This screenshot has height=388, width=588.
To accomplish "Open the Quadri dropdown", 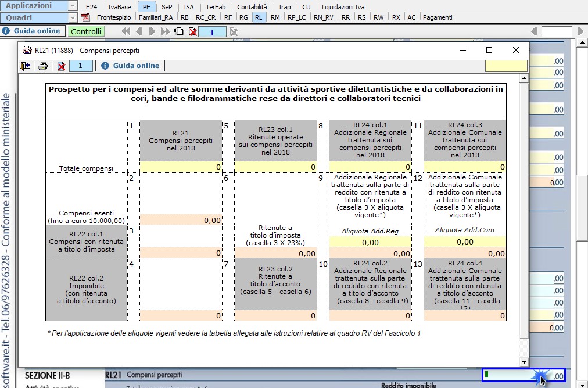I will point(73,17).
